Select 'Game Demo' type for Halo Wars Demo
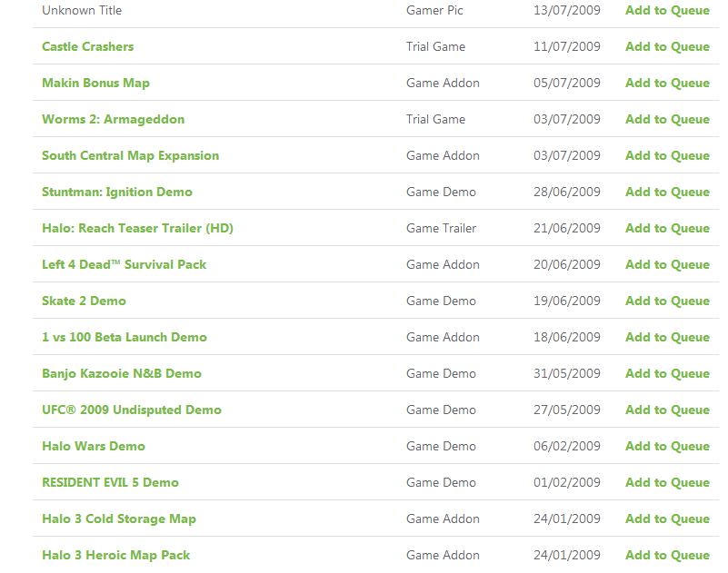 pyautogui.click(x=441, y=446)
